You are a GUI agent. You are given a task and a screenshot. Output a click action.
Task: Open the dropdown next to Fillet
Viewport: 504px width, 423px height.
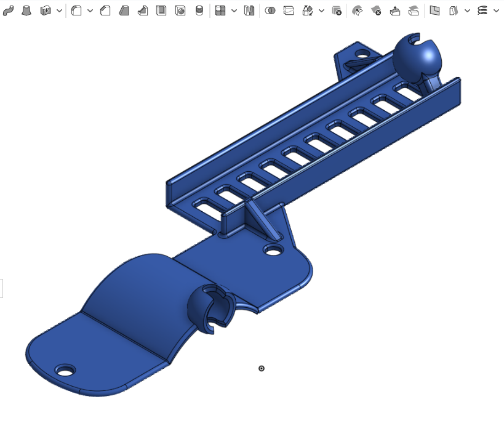coord(90,11)
